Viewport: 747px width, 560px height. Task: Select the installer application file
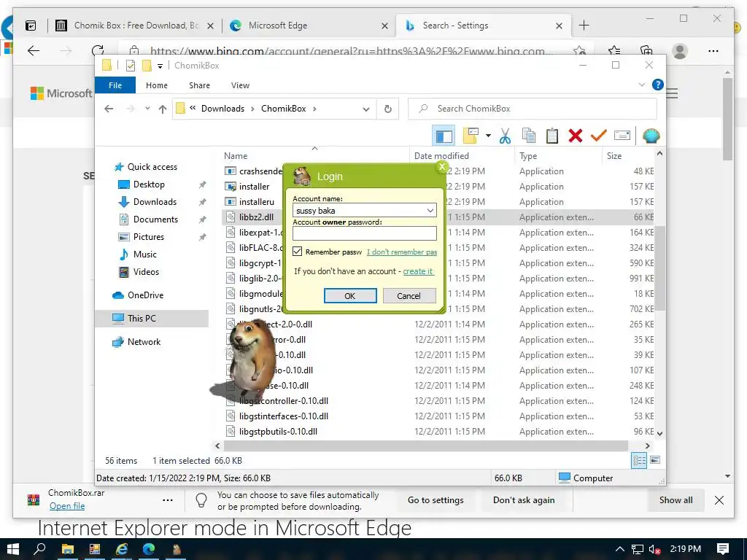click(x=254, y=187)
